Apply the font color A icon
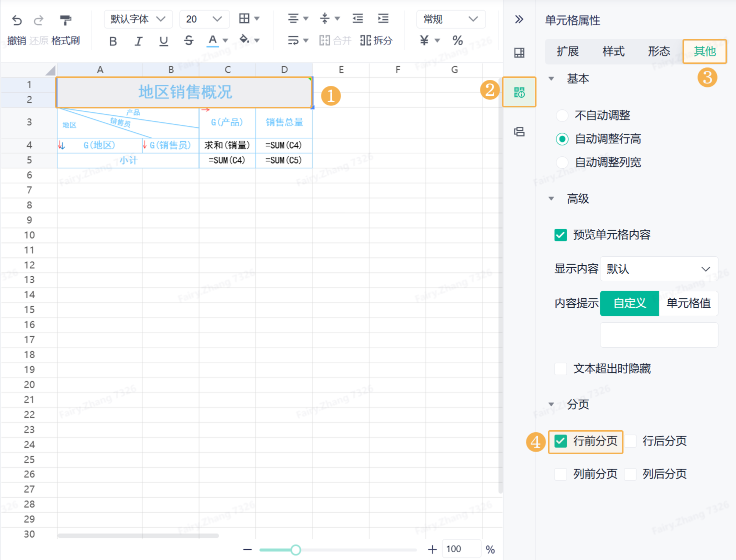Viewport: 736px width, 560px height. click(x=212, y=40)
